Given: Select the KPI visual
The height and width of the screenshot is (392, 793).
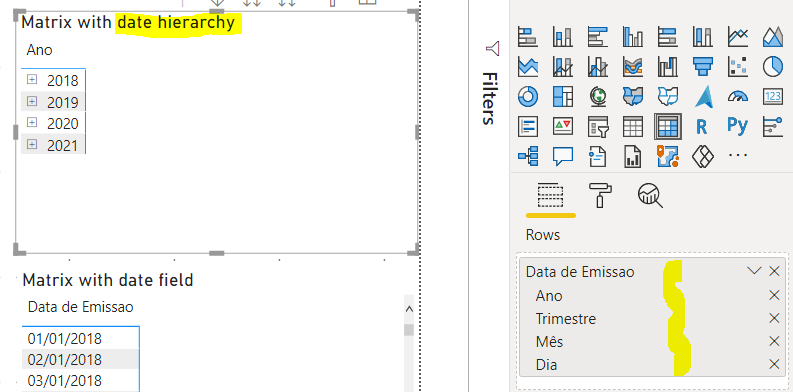Looking at the screenshot, I should click(x=562, y=126).
